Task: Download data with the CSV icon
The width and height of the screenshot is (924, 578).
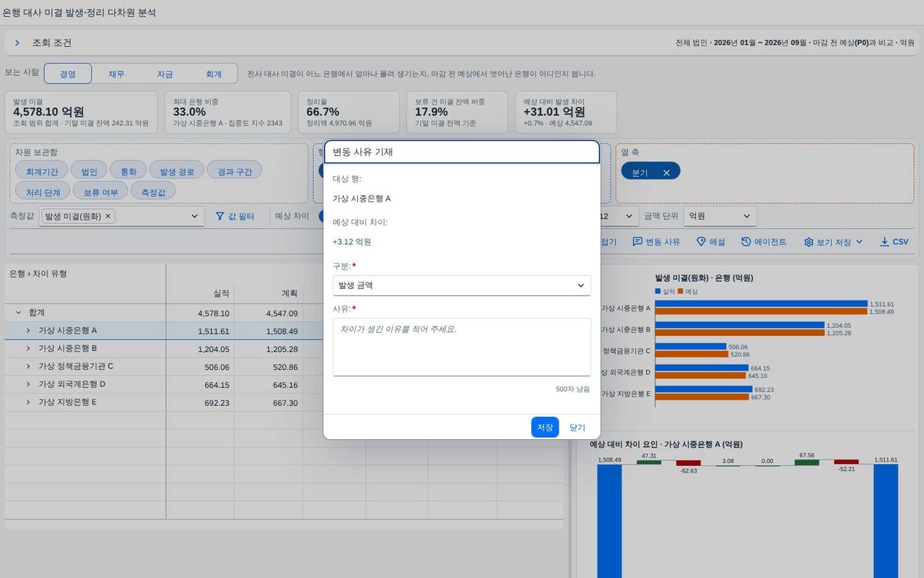Action: pyautogui.click(x=894, y=242)
